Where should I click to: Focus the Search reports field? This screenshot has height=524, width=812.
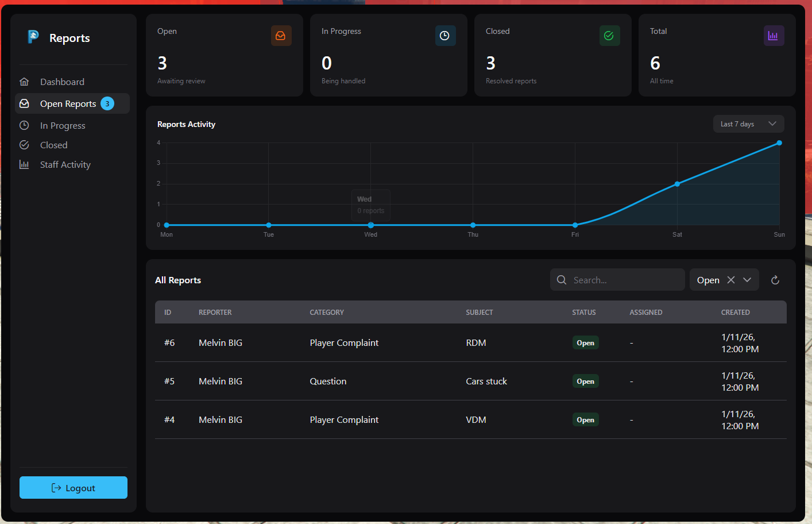pos(617,280)
